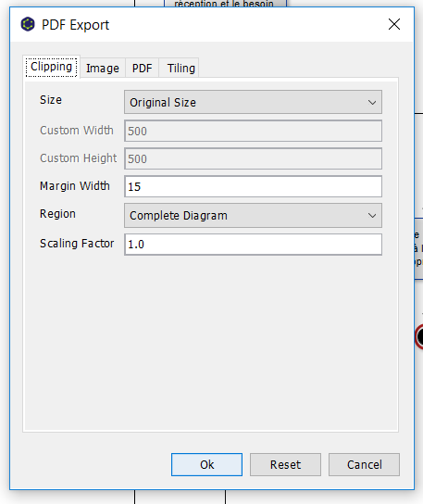Go to the PDF tab
Image resolution: width=423 pixels, height=504 pixels.
pyautogui.click(x=142, y=69)
